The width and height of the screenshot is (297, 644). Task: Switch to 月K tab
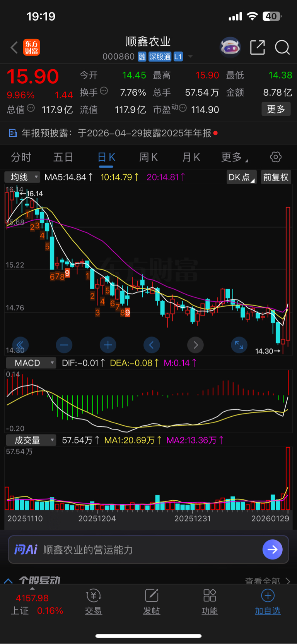tap(191, 157)
